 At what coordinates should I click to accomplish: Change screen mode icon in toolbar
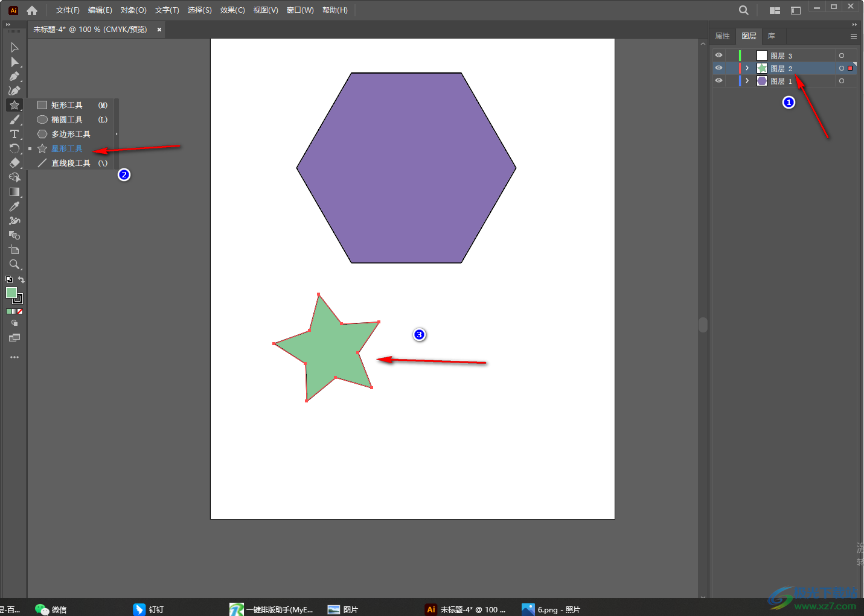pyautogui.click(x=14, y=338)
